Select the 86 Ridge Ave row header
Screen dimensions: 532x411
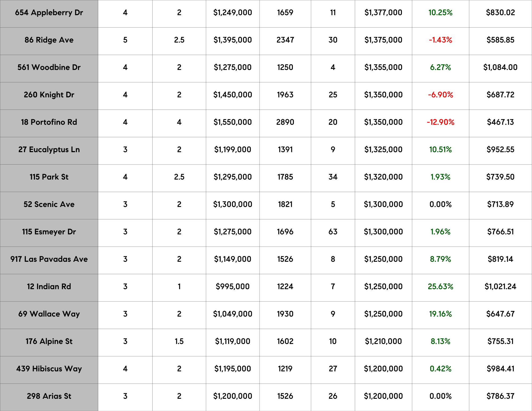click(x=49, y=40)
